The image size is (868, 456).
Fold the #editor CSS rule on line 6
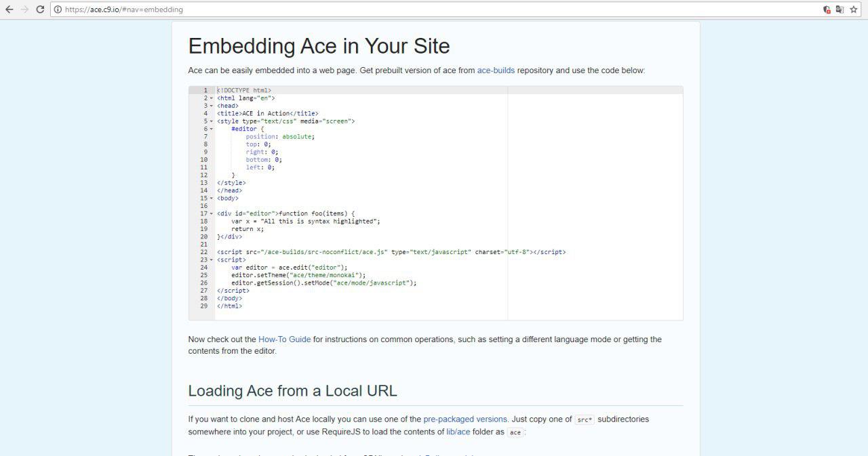211,129
